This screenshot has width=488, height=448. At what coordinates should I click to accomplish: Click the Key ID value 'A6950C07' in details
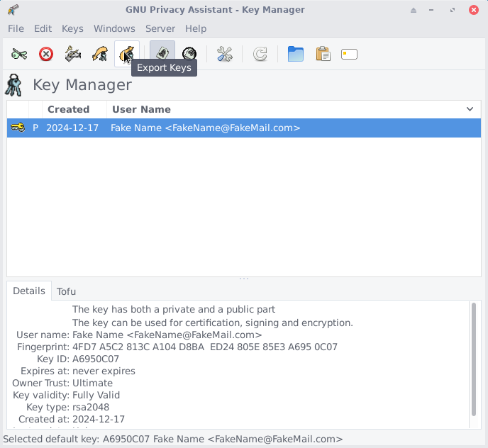[96, 359]
